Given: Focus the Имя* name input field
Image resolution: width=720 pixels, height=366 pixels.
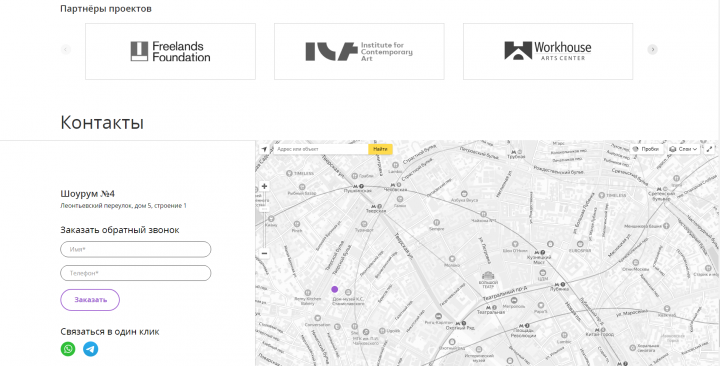Looking at the screenshot, I should point(135,249).
